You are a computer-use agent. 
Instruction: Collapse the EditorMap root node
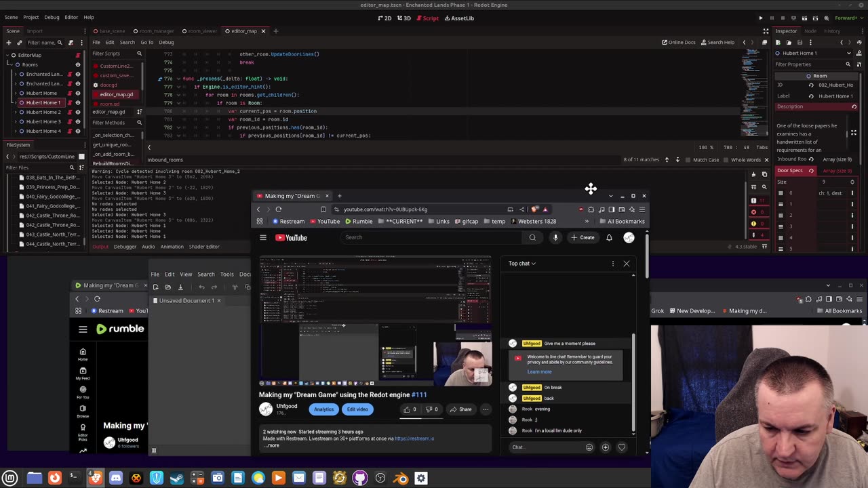[x=7, y=55]
